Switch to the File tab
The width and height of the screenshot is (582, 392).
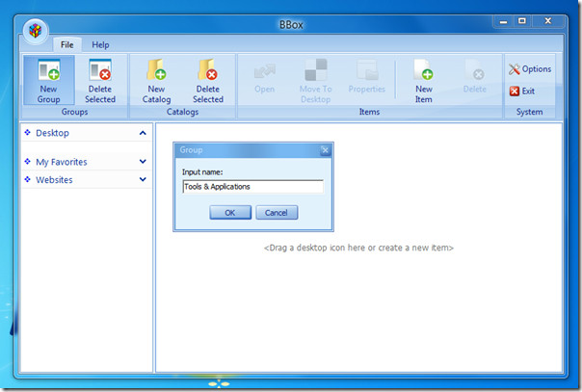click(66, 45)
